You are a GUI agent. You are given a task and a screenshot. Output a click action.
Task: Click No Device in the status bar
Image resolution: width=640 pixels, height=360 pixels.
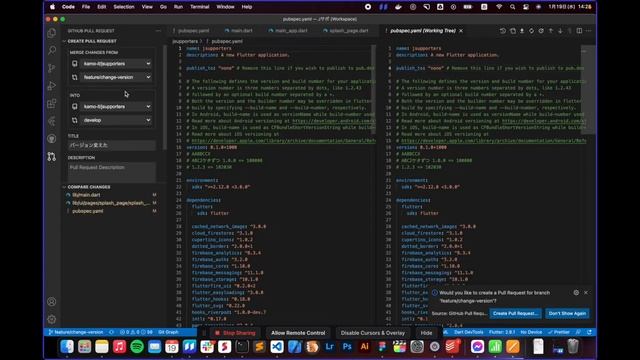[531, 332]
